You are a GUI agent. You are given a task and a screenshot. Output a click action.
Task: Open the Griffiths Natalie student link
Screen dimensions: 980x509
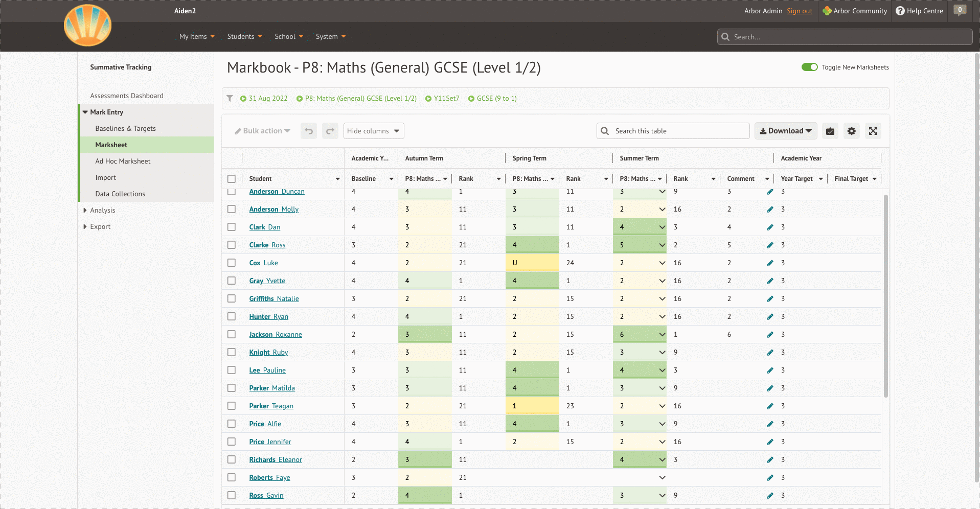pyautogui.click(x=274, y=298)
